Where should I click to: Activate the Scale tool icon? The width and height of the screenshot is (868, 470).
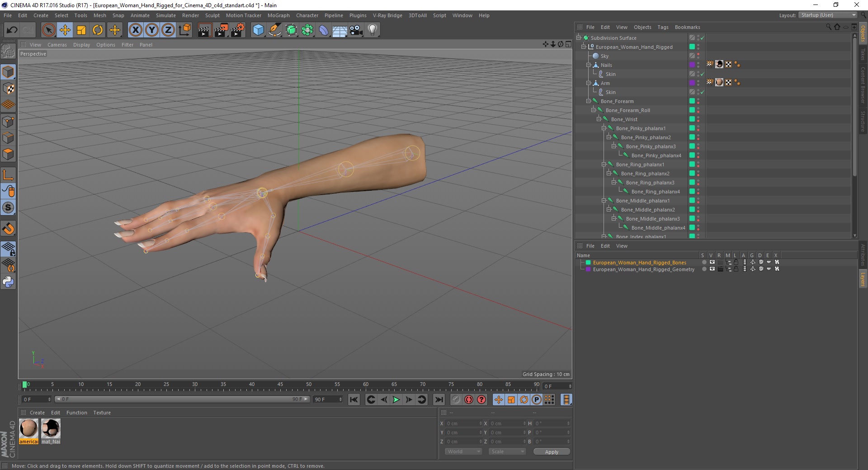coord(81,30)
